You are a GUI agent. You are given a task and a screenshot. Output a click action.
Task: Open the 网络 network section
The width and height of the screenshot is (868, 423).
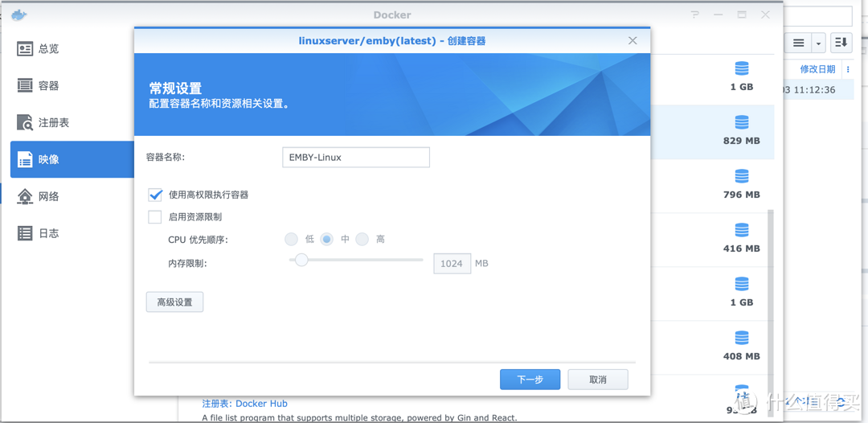(72, 196)
